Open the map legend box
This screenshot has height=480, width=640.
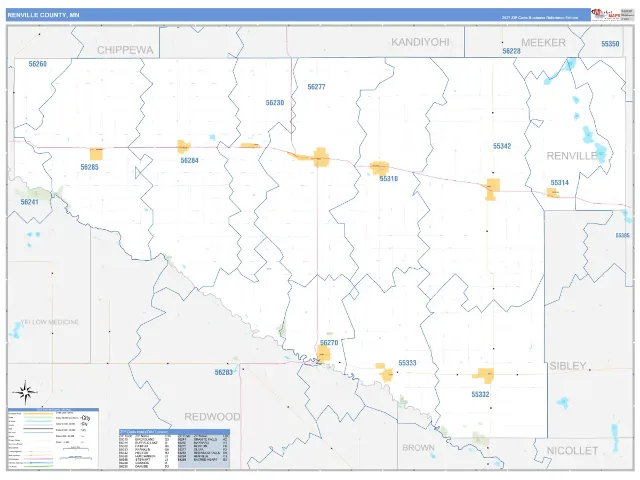(53, 438)
